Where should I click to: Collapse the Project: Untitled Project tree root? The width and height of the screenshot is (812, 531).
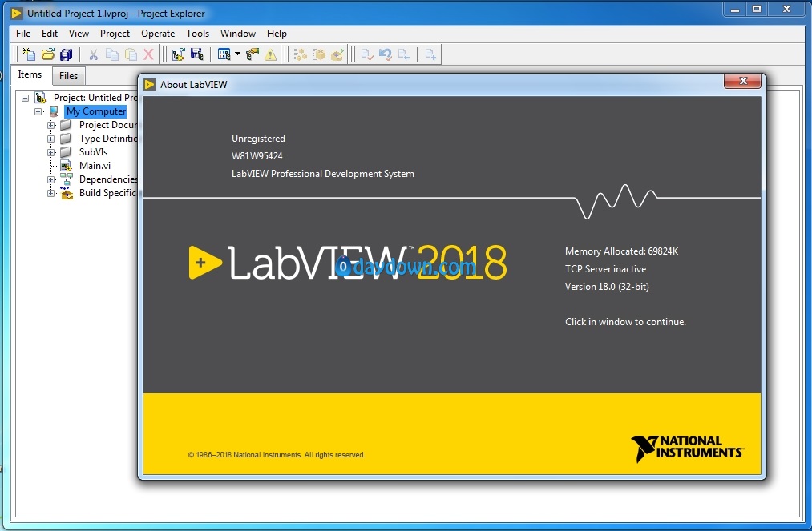coord(26,98)
